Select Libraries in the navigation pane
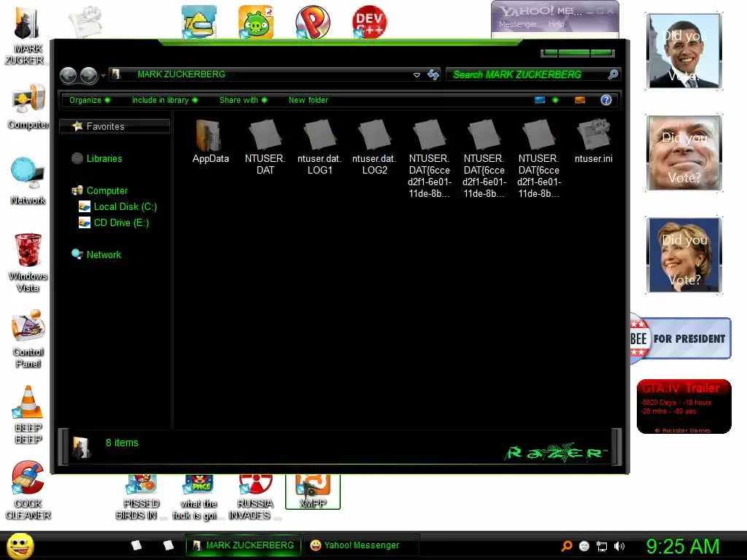747x560 pixels. click(x=97, y=158)
